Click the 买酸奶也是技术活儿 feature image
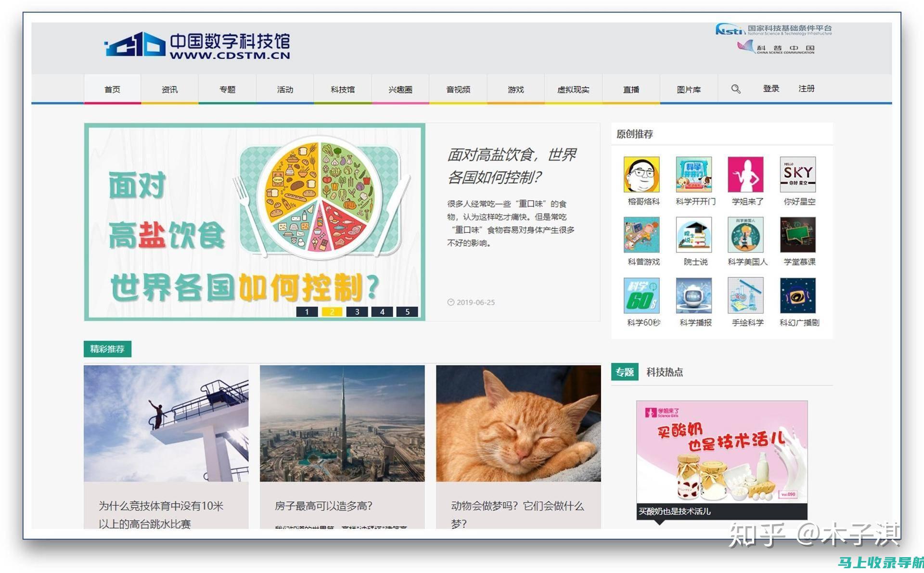The image size is (924, 573). pyautogui.click(x=722, y=452)
